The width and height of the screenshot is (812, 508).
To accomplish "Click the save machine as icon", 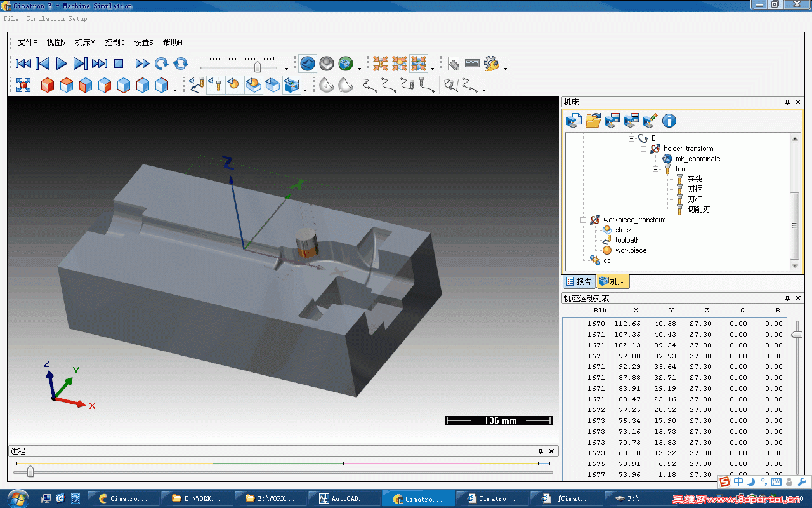I will (x=631, y=120).
